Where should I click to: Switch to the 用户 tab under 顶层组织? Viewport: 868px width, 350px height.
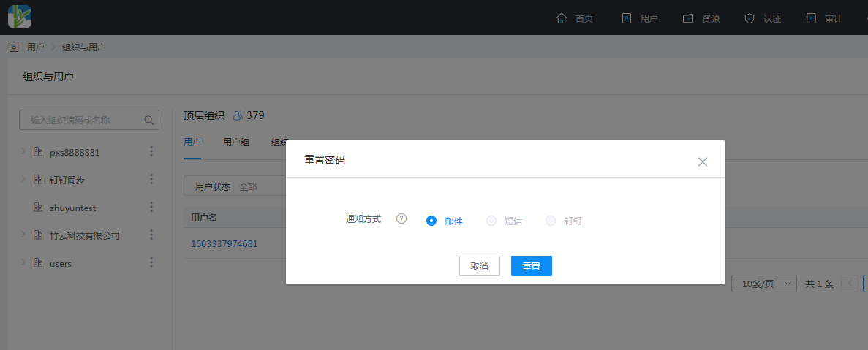pyautogui.click(x=192, y=142)
